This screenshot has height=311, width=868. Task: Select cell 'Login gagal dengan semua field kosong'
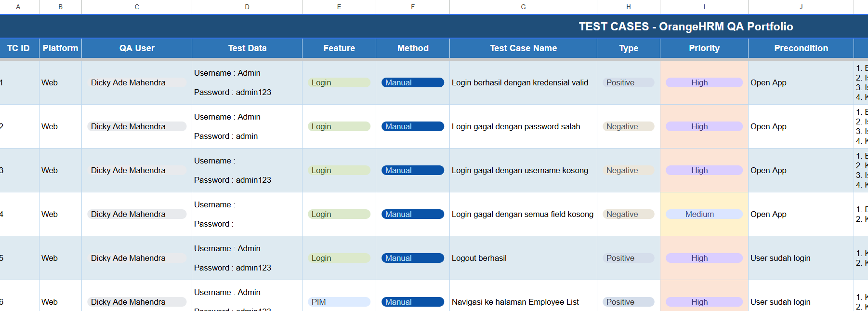(523, 214)
